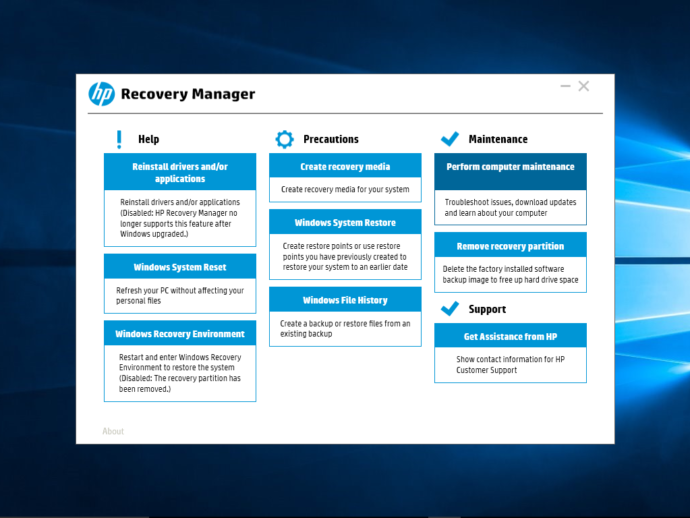Launch Windows Recovery Environment option
The width and height of the screenshot is (690, 518).
[180, 334]
